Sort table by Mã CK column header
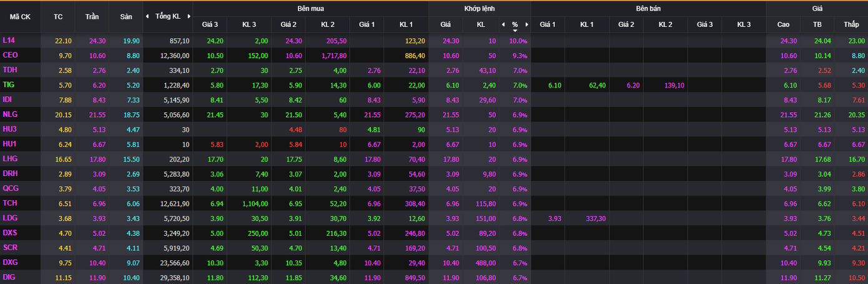Viewport: 868px width, 284px height. (20, 17)
